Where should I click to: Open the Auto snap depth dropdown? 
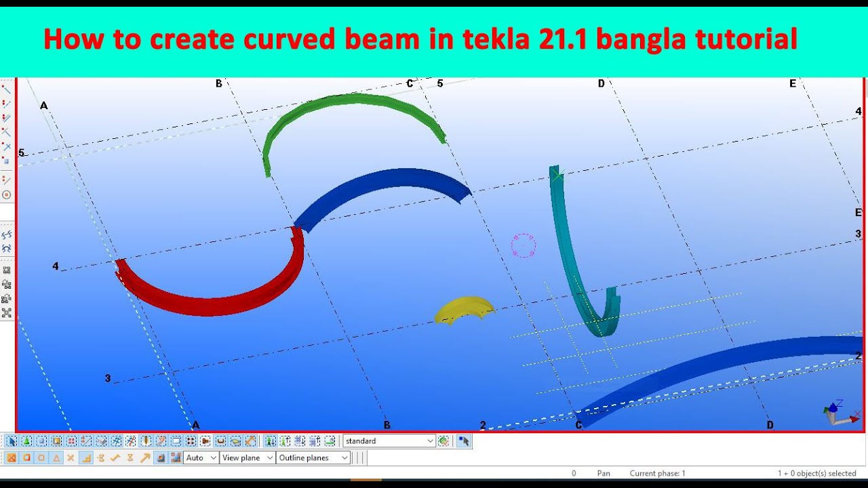[201, 457]
